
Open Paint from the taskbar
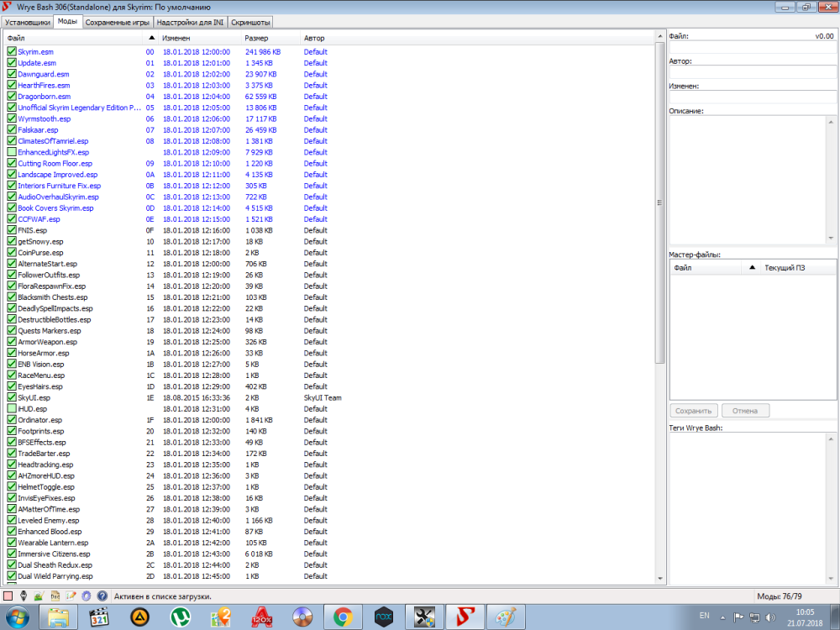[x=507, y=617]
